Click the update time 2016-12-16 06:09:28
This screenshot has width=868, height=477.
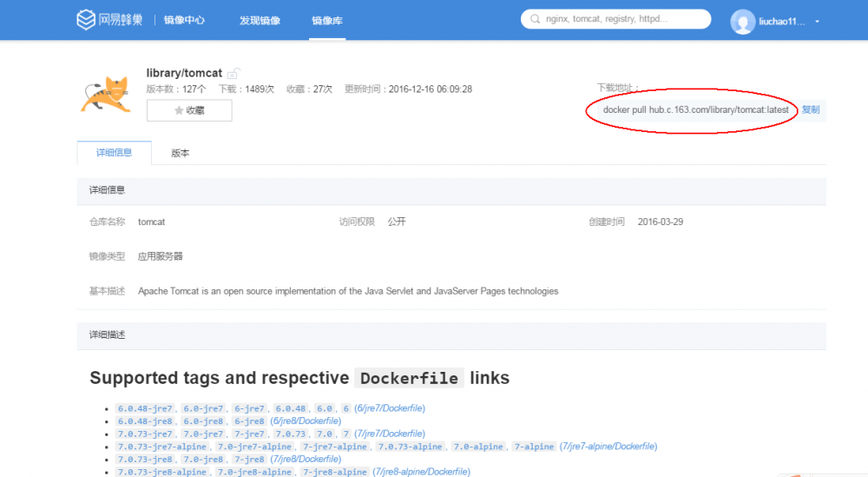(431, 89)
